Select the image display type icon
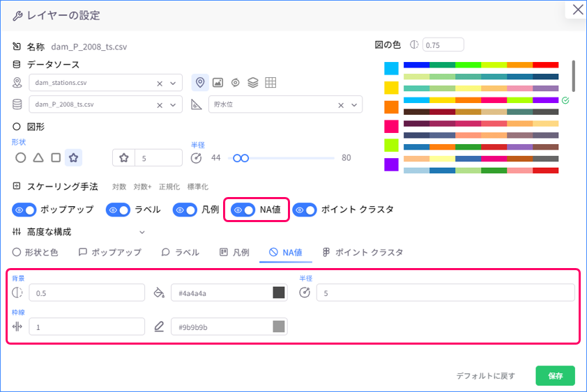This screenshot has width=587, height=392. point(218,83)
